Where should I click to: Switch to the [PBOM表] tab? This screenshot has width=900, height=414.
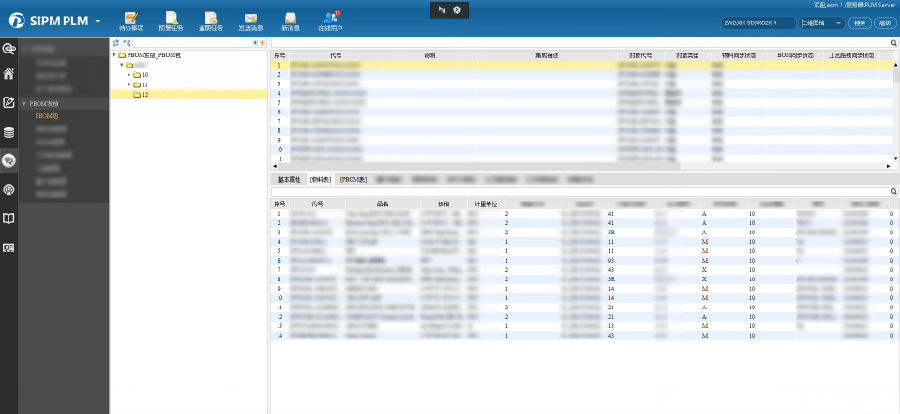tap(354, 180)
